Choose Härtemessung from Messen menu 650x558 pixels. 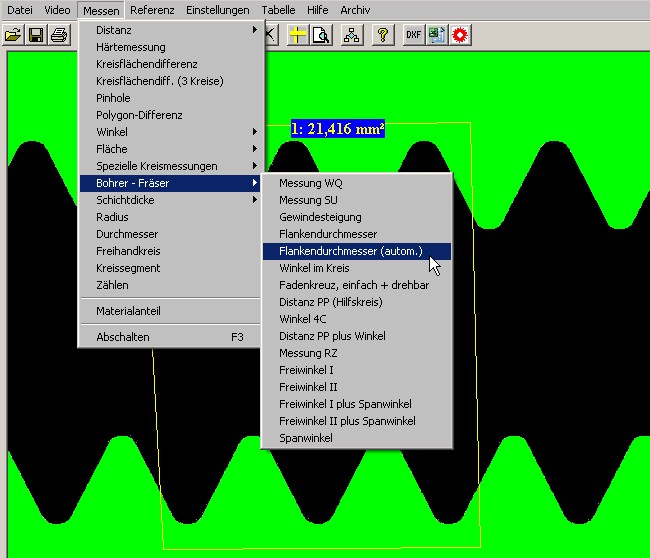point(170,47)
